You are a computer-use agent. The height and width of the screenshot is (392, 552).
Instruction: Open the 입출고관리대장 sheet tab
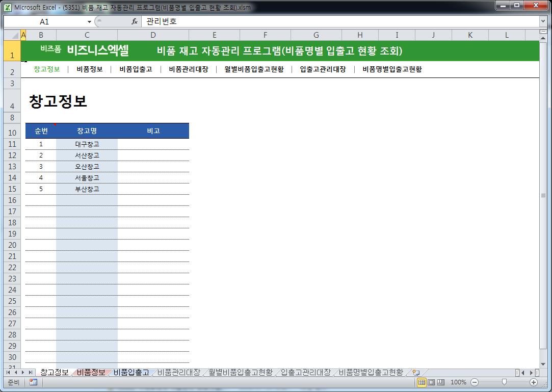point(306,372)
